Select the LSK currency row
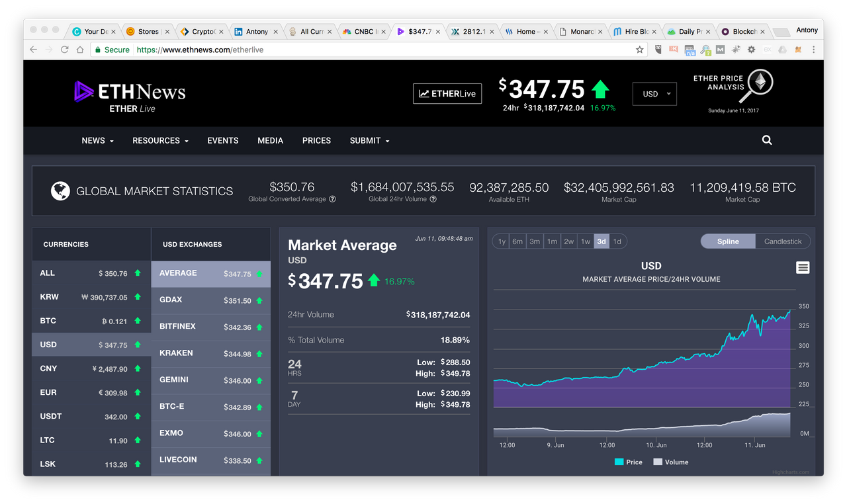847x504 pixels. pyautogui.click(x=91, y=464)
